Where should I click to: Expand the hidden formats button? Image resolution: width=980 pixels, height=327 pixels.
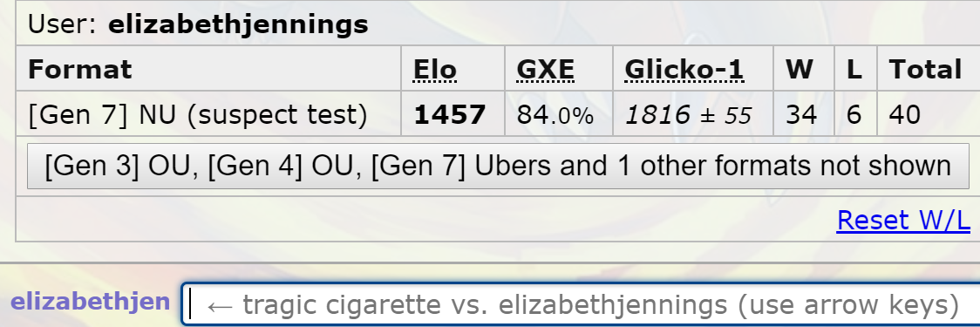[x=498, y=167]
